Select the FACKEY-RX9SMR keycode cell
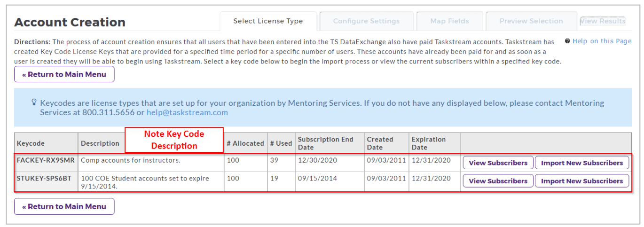This screenshot has height=227, width=644. click(46, 163)
